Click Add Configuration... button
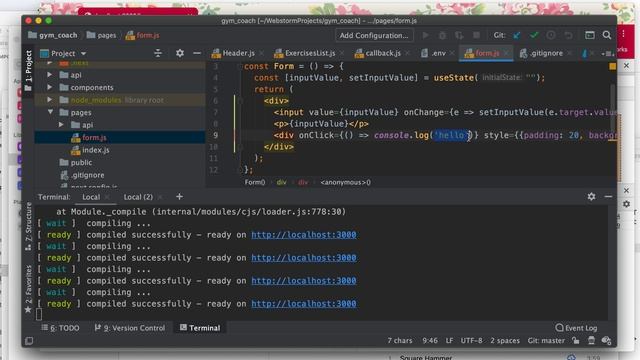Viewport: 640px width, 360px height. 374,36
